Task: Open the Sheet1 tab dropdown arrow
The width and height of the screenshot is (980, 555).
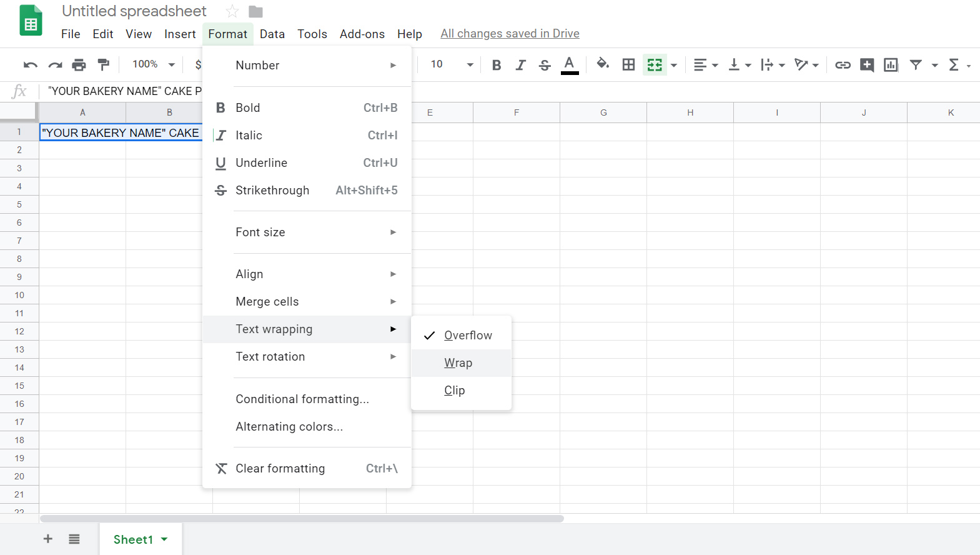Action: point(164,539)
